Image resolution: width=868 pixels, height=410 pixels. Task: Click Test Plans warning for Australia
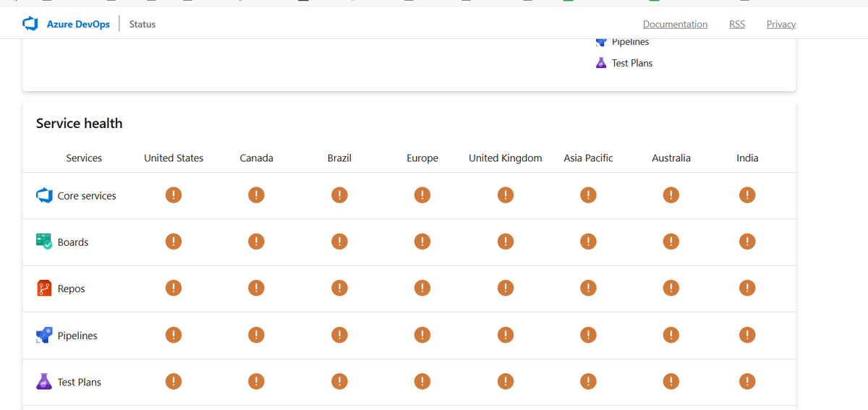[x=671, y=381]
